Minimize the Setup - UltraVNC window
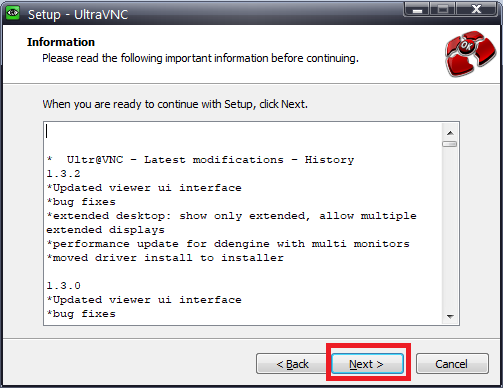 pyautogui.click(x=417, y=9)
